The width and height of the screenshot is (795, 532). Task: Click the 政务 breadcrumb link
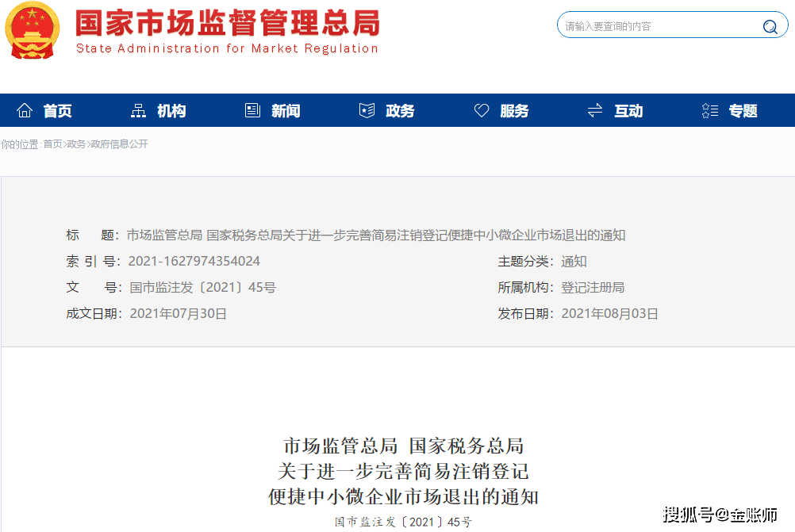pyautogui.click(x=77, y=144)
